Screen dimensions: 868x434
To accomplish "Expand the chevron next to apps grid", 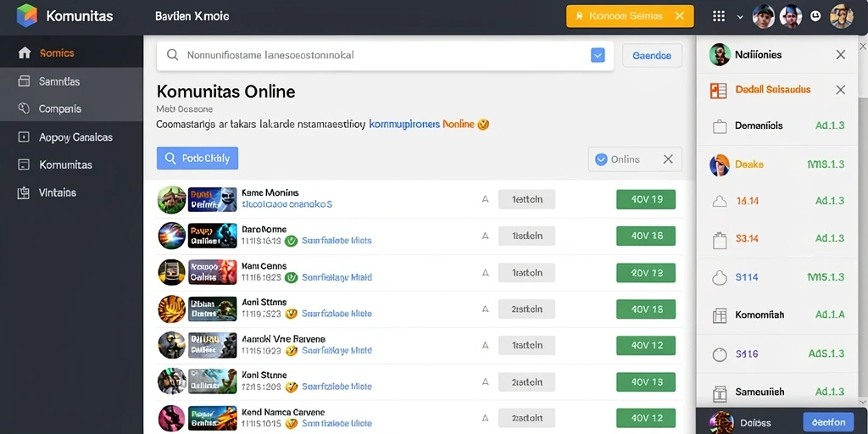I will pos(740,17).
